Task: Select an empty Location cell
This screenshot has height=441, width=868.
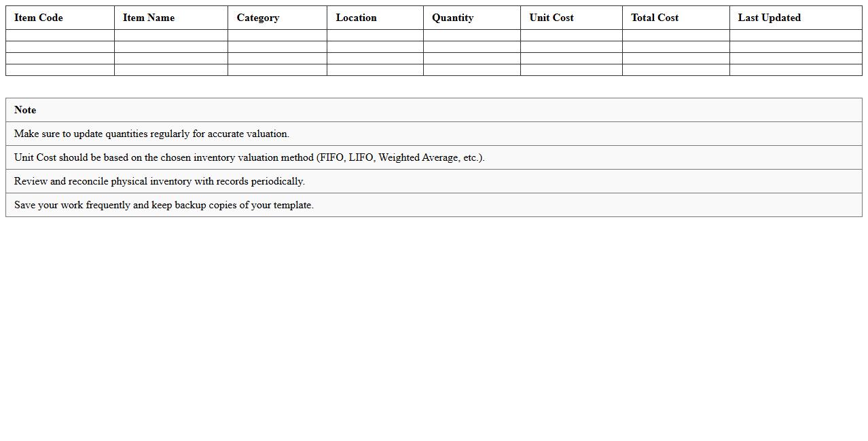Action: click(x=374, y=47)
